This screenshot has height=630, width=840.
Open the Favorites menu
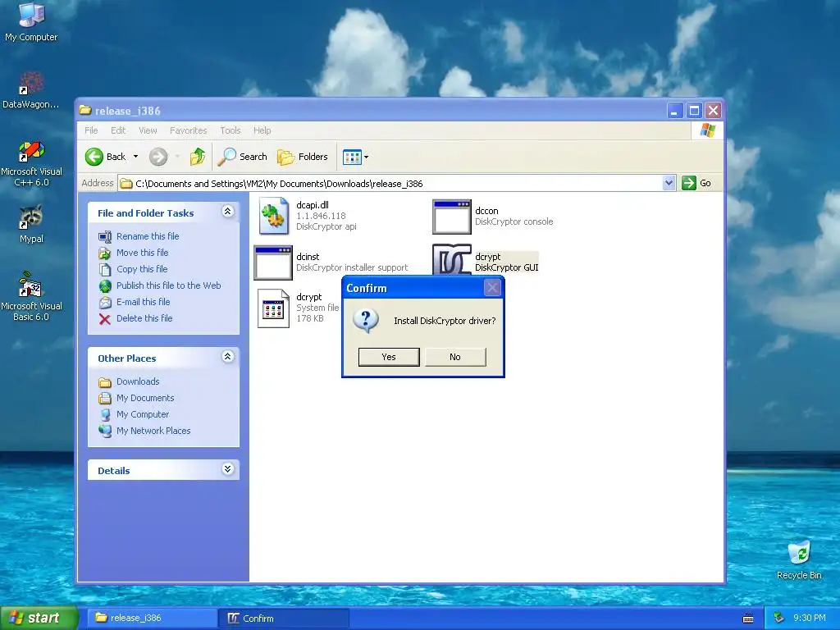click(x=188, y=130)
